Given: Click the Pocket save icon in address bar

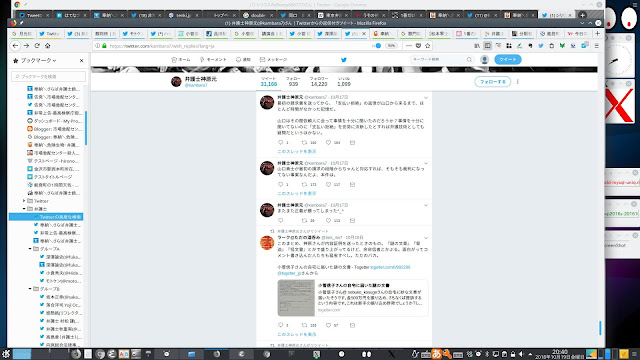Looking at the screenshot, I should click(418, 46).
